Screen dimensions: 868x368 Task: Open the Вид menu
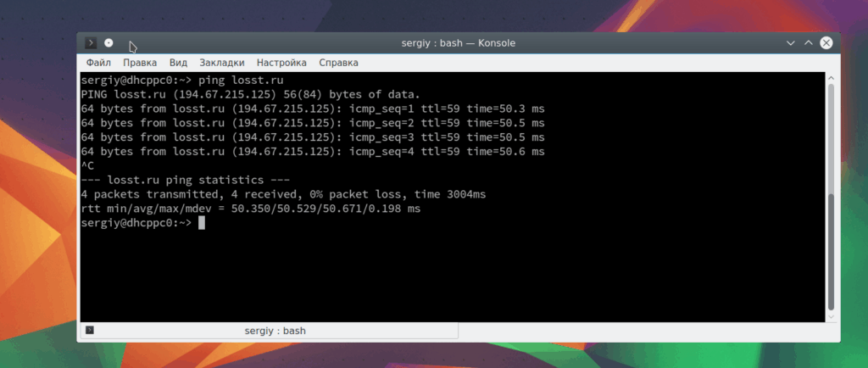(178, 63)
